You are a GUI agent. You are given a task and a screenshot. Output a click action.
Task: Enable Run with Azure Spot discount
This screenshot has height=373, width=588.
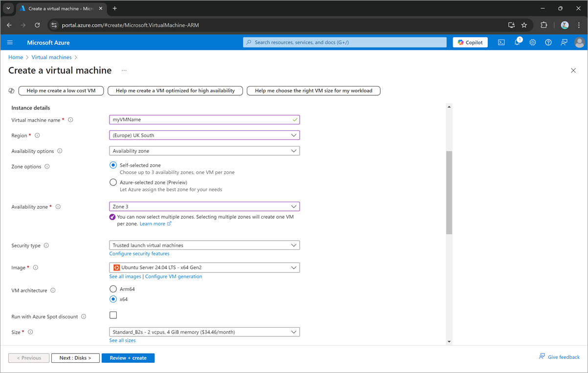pos(113,315)
